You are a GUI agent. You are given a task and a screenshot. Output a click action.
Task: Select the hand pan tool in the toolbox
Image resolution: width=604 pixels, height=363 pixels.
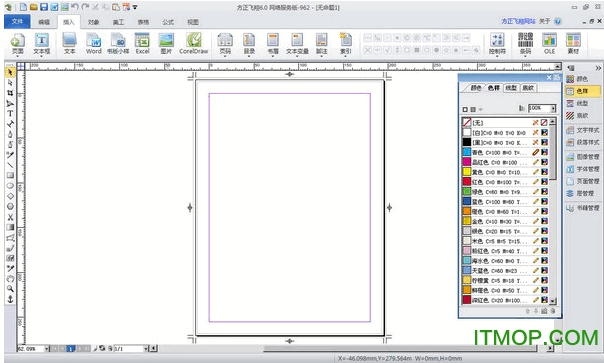pos(10,279)
